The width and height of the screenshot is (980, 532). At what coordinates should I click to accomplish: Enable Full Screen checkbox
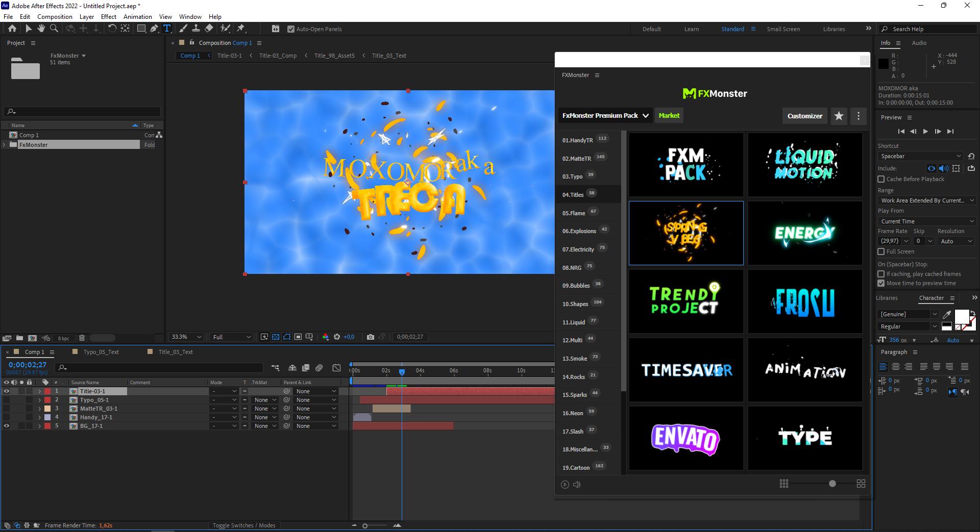pos(881,251)
